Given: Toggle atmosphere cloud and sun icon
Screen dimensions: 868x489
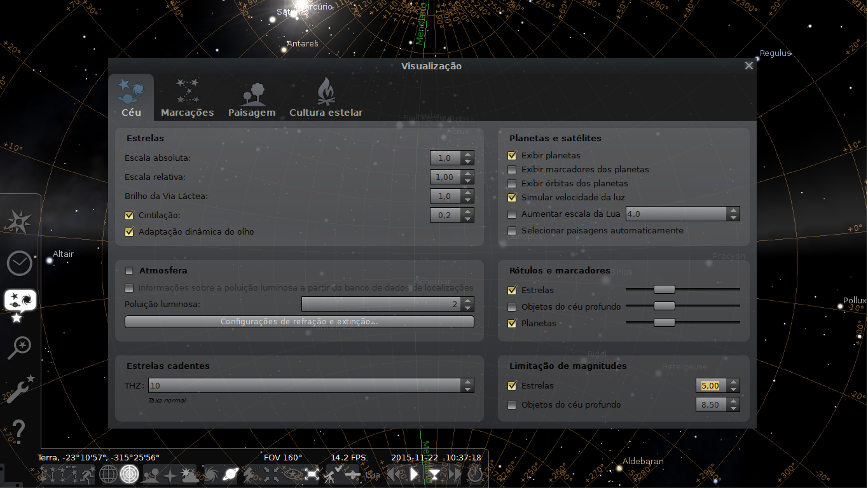Looking at the screenshot, I should (x=189, y=474).
